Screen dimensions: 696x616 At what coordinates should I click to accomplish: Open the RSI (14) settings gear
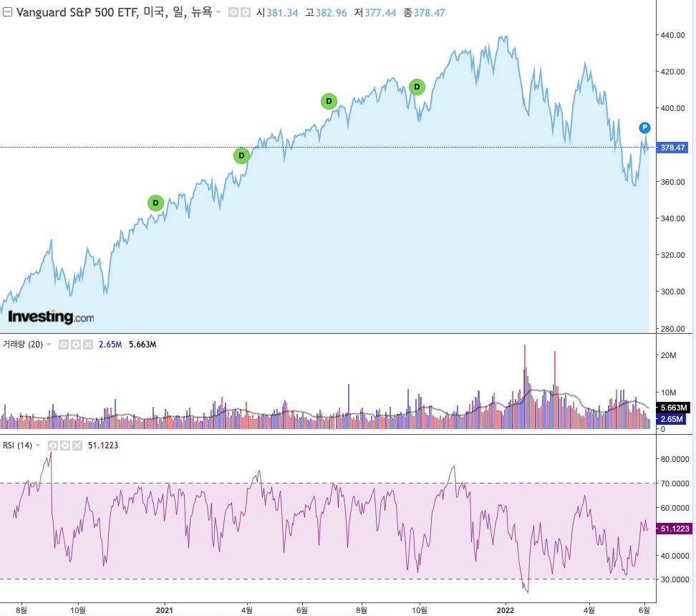pyautogui.click(x=65, y=446)
